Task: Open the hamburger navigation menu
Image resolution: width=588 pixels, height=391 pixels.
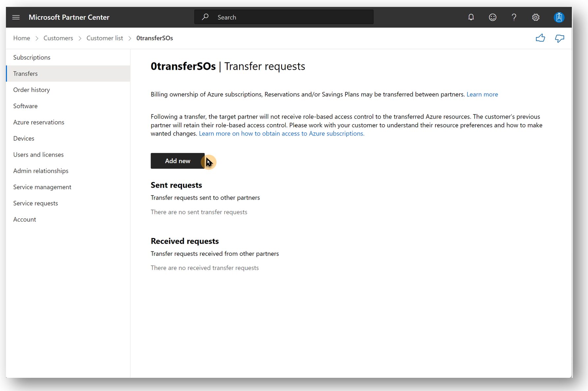Action: 16,17
